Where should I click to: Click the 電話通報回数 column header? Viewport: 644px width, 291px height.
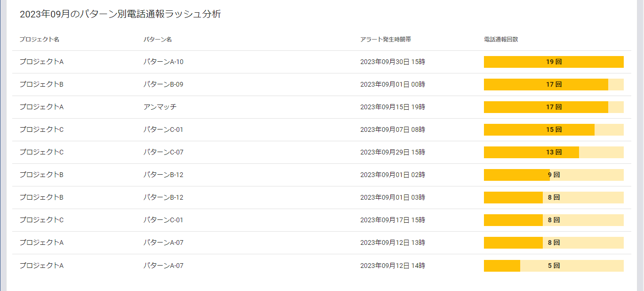(x=501, y=40)
